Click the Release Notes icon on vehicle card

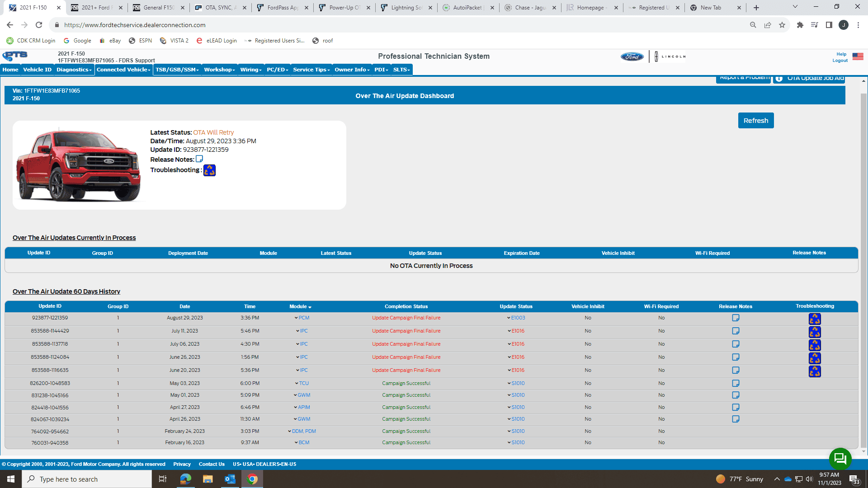click(199, 159)
